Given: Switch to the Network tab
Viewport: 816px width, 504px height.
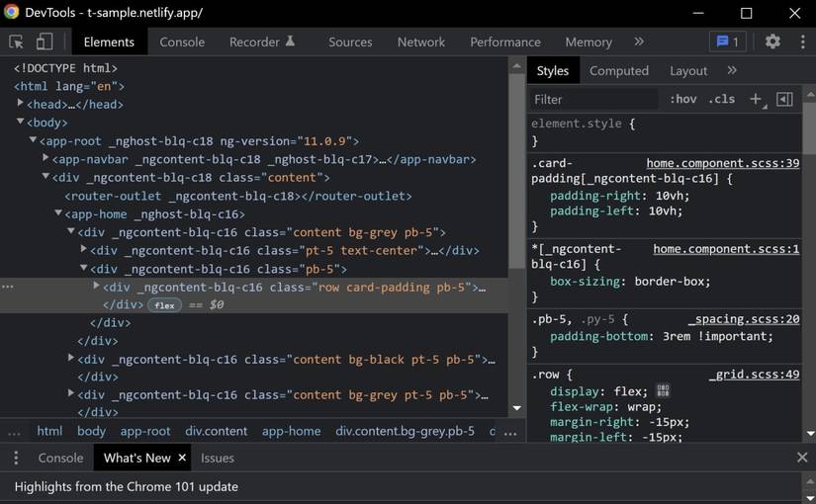Looking at the screenshot, I should point(420,42).
